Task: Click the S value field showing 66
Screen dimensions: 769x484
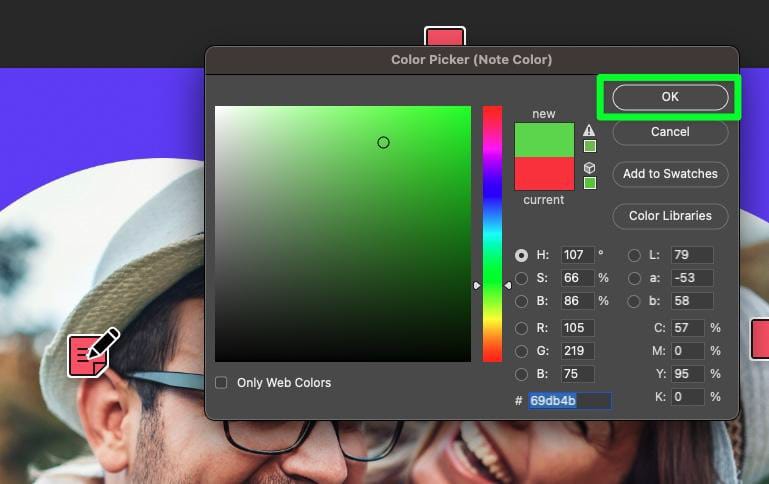Action: [x=577, y=278]
